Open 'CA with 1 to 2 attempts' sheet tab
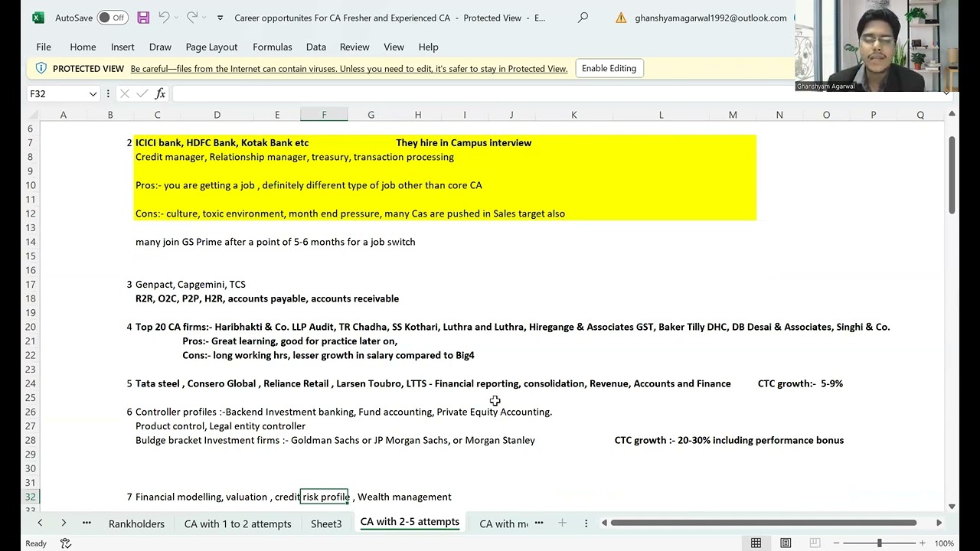The height and width of the screenshot is (551, 980). coord(237,523)
